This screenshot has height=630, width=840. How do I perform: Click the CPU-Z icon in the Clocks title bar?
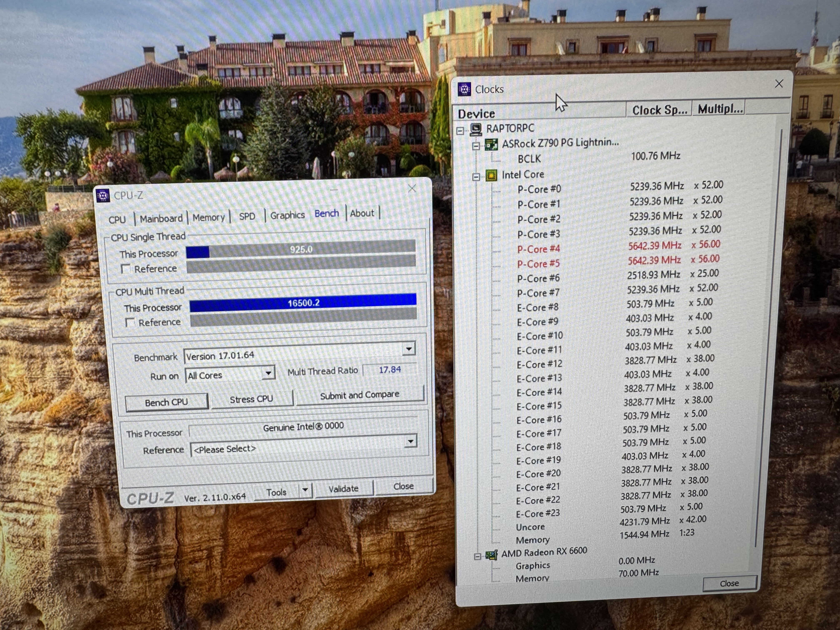click(x=464, y=89)
